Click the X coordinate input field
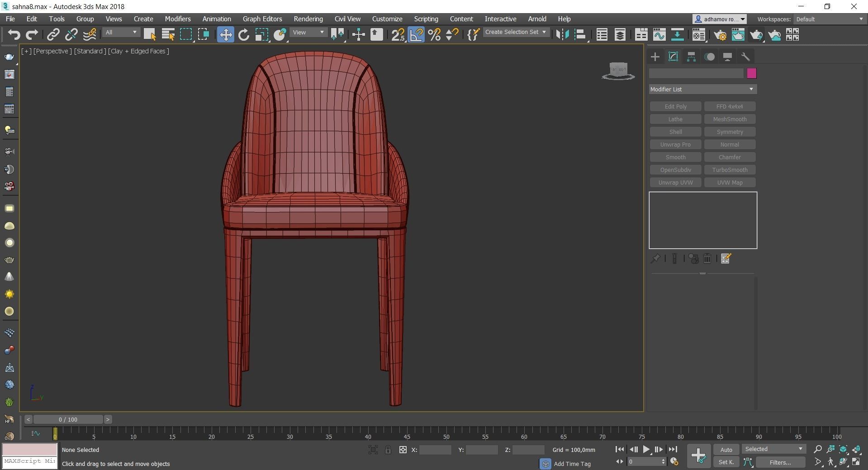Screen dimensions: 868x470 pos(435,450)
